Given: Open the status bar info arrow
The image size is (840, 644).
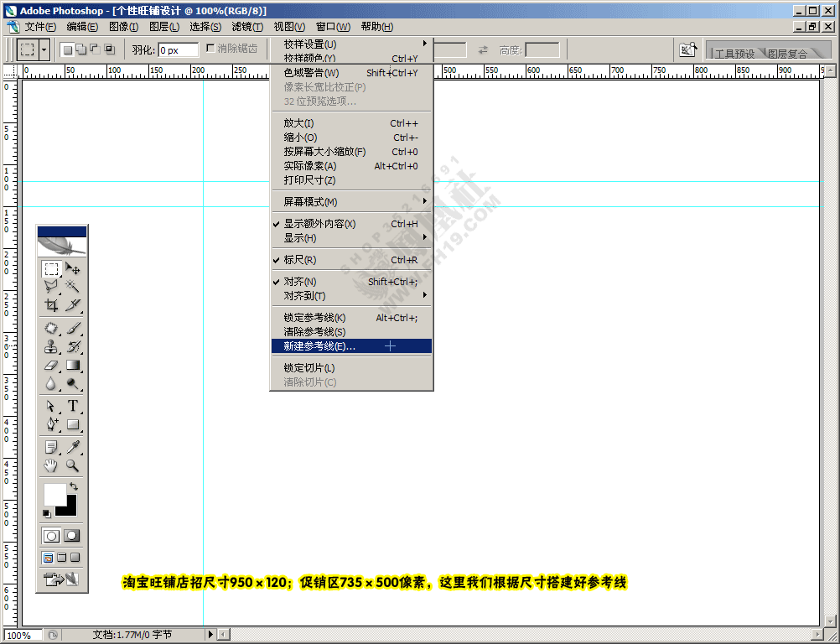Looking at the screenshot, I should click(210, 634).
